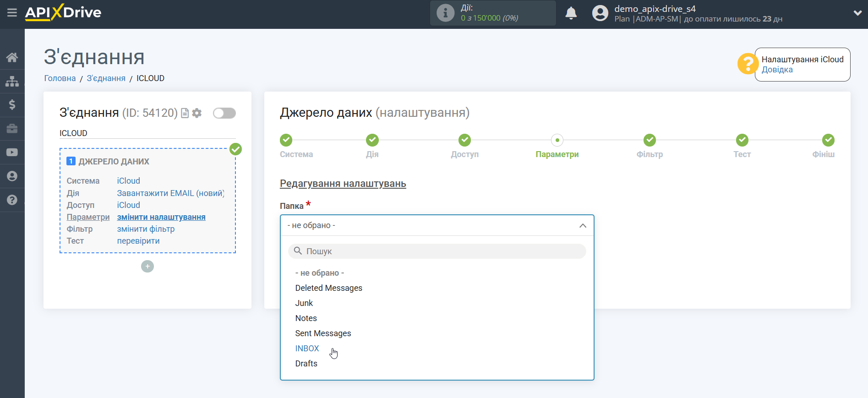Select the Deleted Messages folder
The height and width of the screenshot is (398, 868).
coord(329,288)
